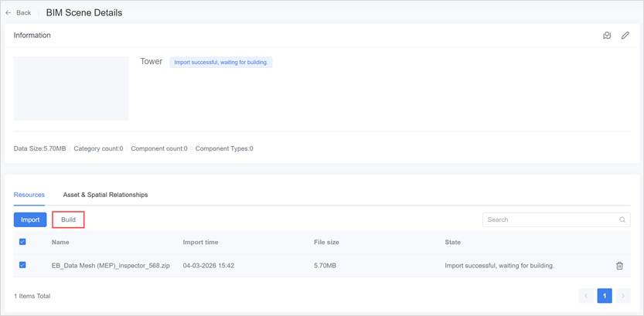Go to previous page using left chevron
This screenshot has width=644, height=316.
pos(586,296)
